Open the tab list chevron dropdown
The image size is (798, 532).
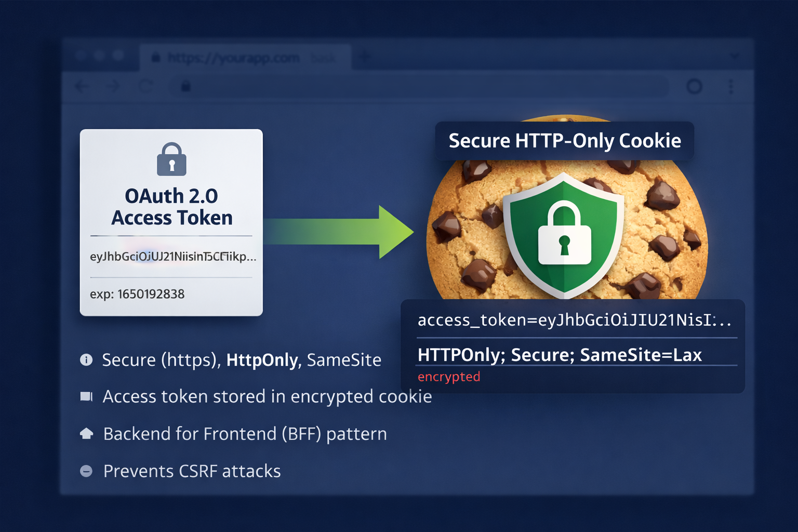(734, 56)
